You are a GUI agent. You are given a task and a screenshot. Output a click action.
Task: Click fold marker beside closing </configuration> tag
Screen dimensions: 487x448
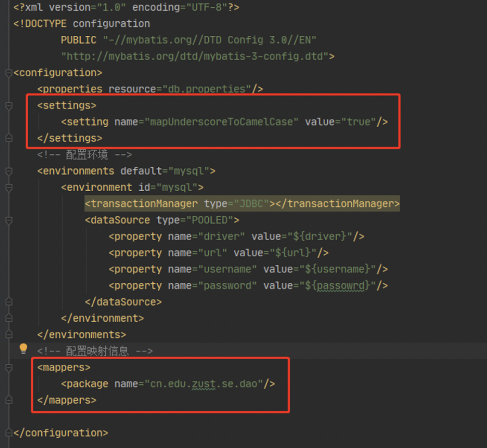[x=9, y=433]
